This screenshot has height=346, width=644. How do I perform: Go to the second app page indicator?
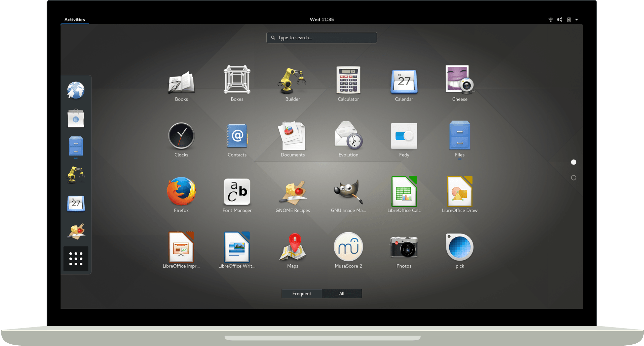(574, 178)
